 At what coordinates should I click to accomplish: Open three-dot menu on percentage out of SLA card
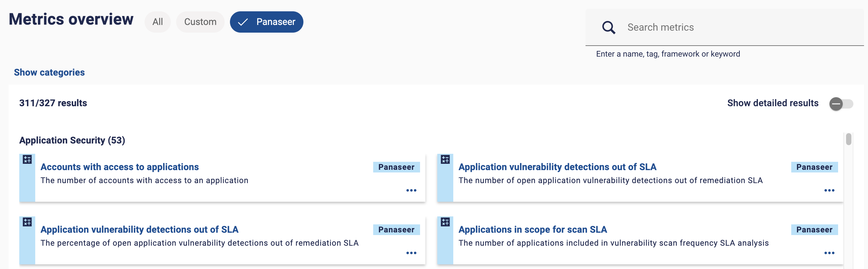411,253
